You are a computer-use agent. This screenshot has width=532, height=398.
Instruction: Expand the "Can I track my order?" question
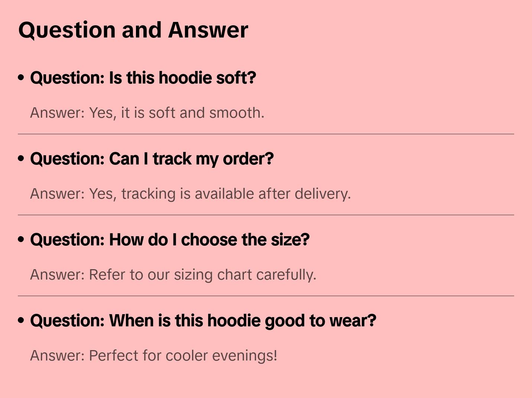152,159
